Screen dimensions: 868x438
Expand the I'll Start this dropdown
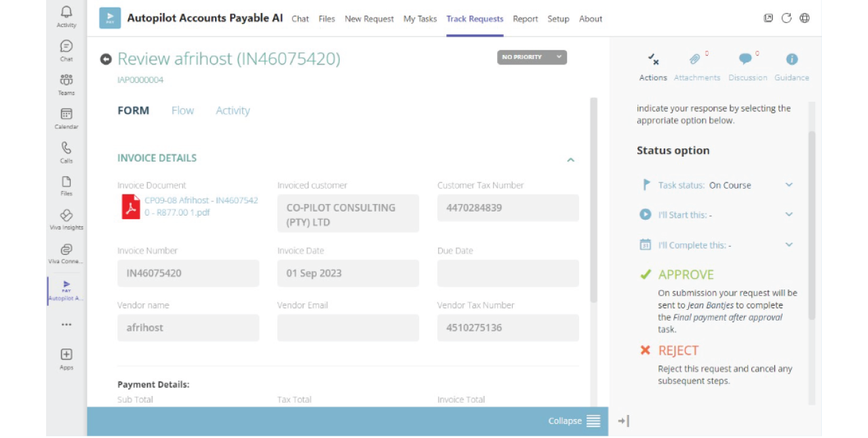pyautogui.click(x=789, y=215)
